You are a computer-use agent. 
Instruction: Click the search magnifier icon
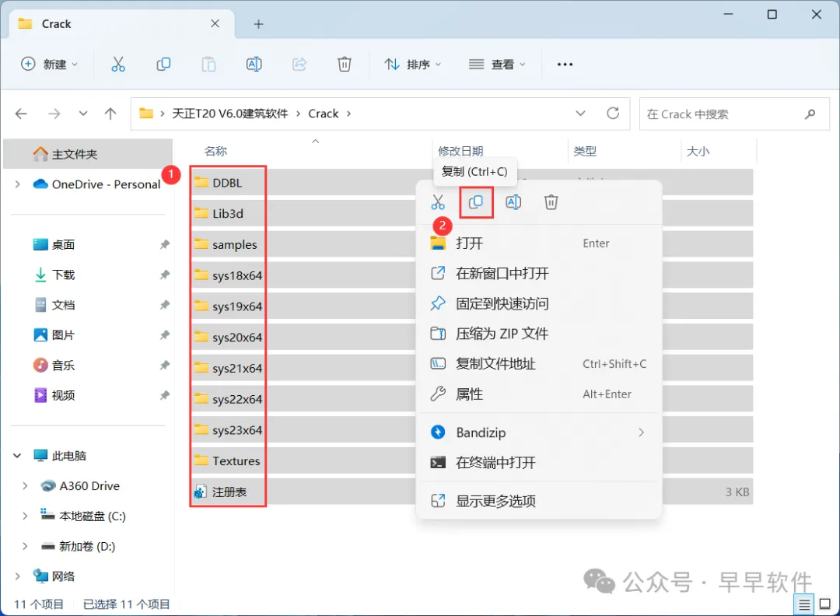pos(810,114)
